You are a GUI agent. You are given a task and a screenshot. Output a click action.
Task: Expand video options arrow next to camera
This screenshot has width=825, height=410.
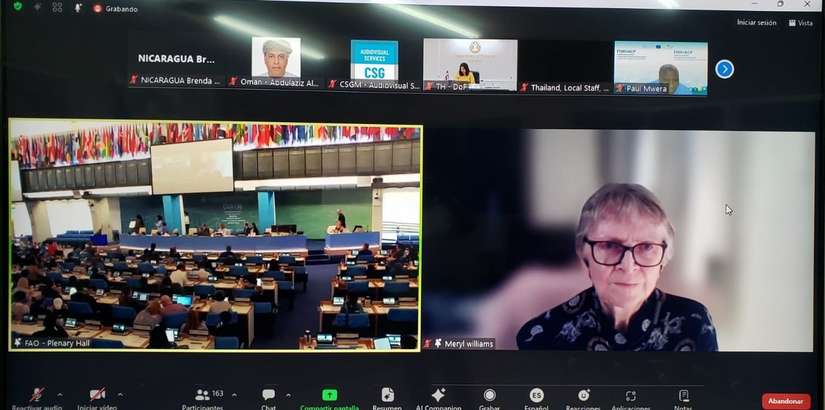click(121, 395)
